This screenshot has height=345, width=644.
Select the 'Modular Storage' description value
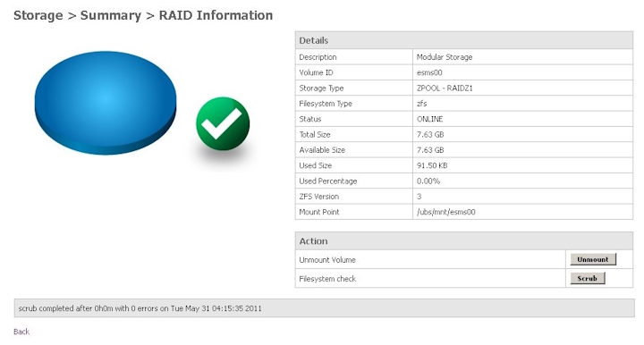click(x=445, y=57)
